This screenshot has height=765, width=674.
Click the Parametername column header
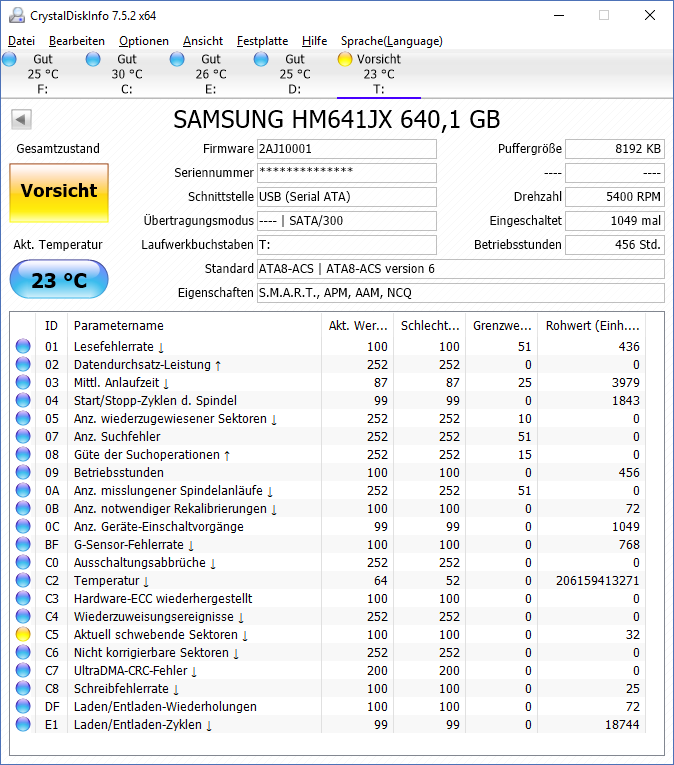tap(194, 325)
